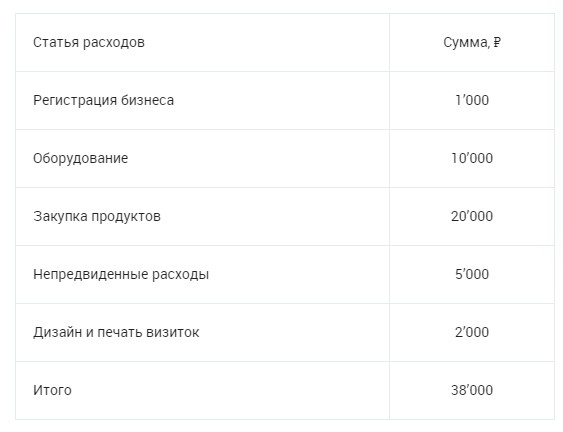Select 'Непредвиденные расходы' text
The width and height of the screenshot is (563, 432).
click(121, 274)
